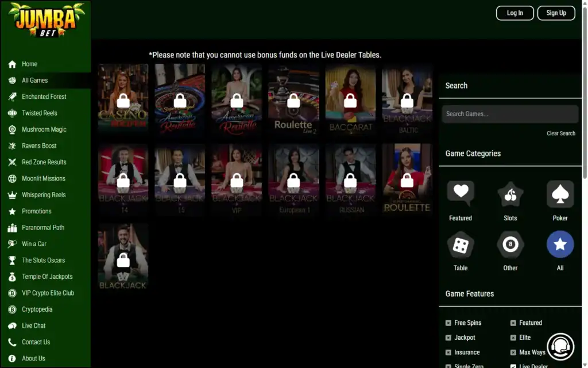This screenshot has height=368, width=588.
Task: Click the Twisted Reels pumpkin icon
Action: (12, 113)
